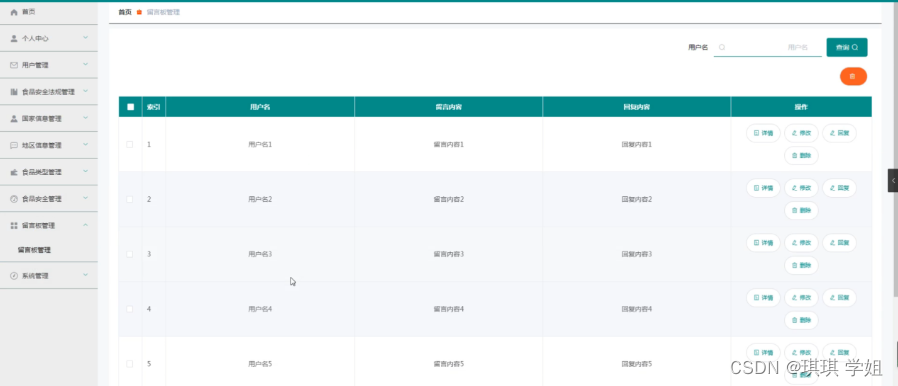Viewport: 898px width, 386px height.
Task: Toggle the select-all checkbox in table header
Action: (x=131, y=107)
